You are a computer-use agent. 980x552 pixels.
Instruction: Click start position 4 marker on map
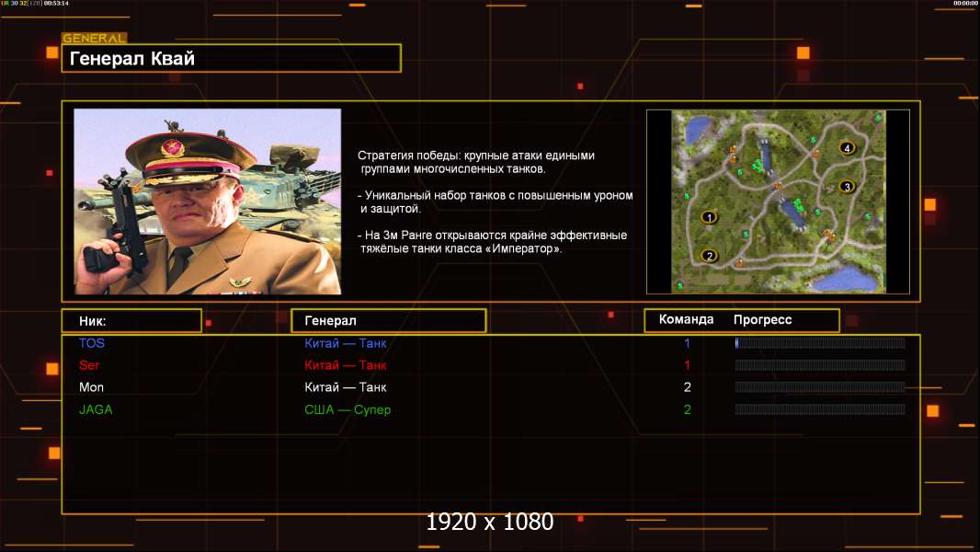coord(847,148)
